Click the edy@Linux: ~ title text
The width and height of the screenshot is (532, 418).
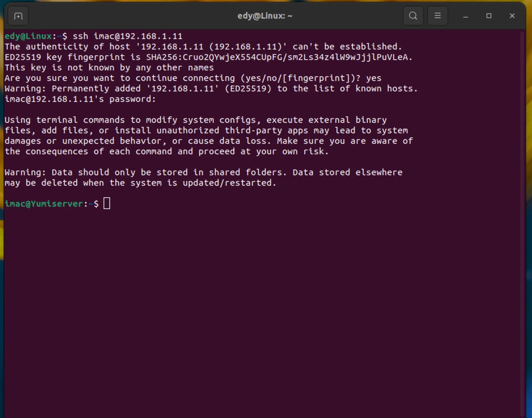[264, 16]
